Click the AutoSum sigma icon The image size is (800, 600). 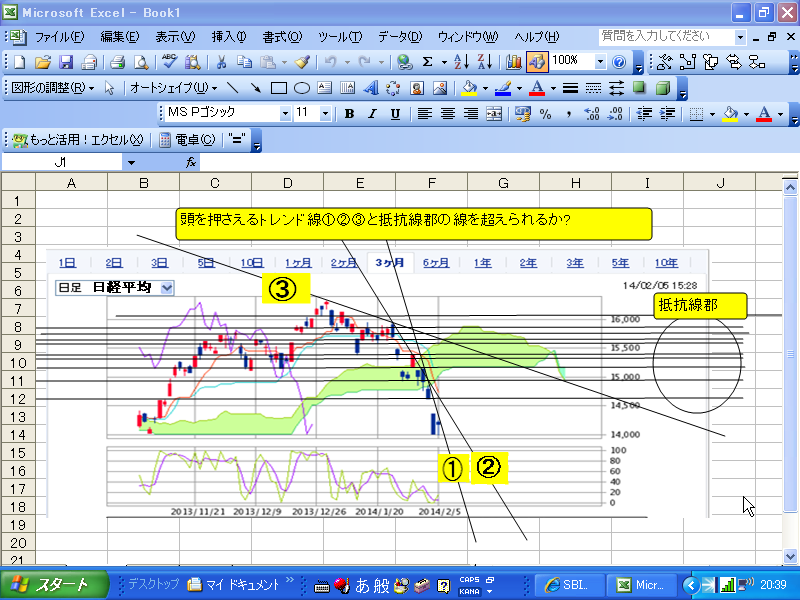click(427, 62)
